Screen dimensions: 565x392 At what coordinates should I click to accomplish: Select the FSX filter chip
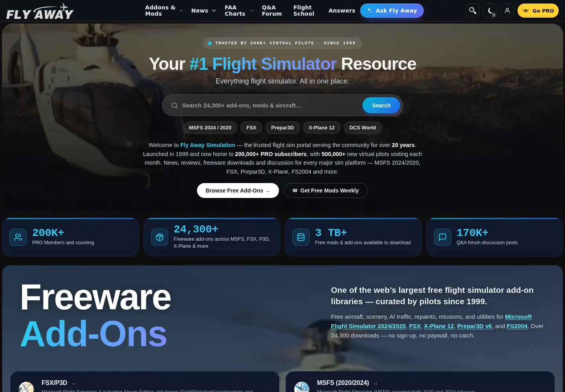pos(251,128)
